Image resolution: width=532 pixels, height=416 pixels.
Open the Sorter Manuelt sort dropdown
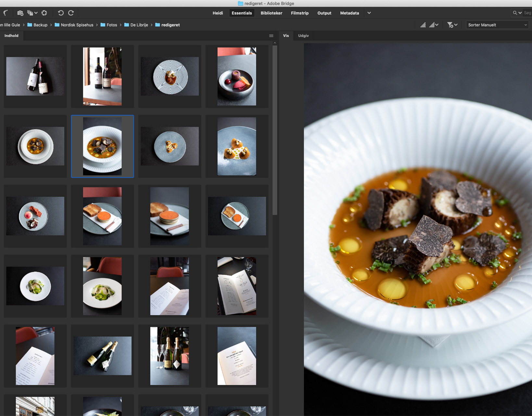(497, 25)
